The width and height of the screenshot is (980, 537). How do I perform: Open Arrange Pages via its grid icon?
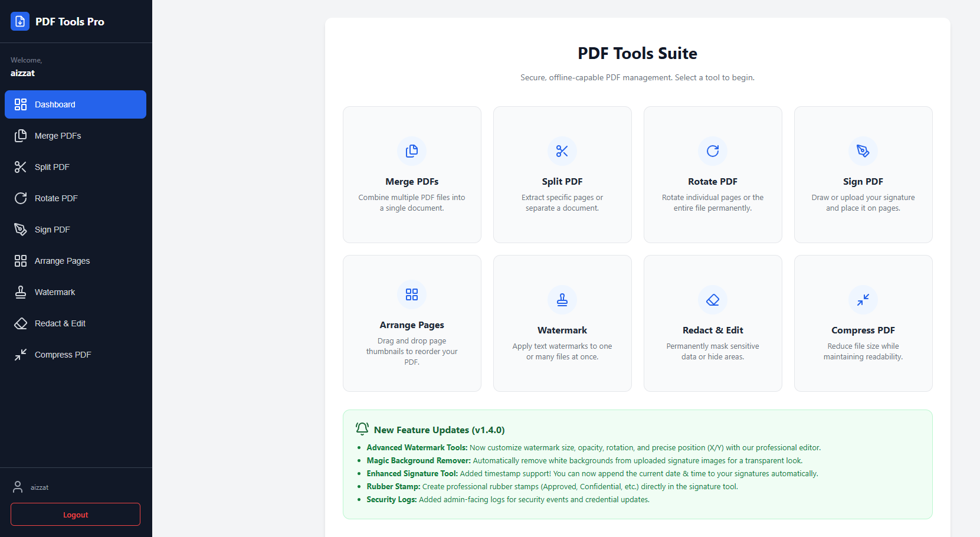[411, 294]
